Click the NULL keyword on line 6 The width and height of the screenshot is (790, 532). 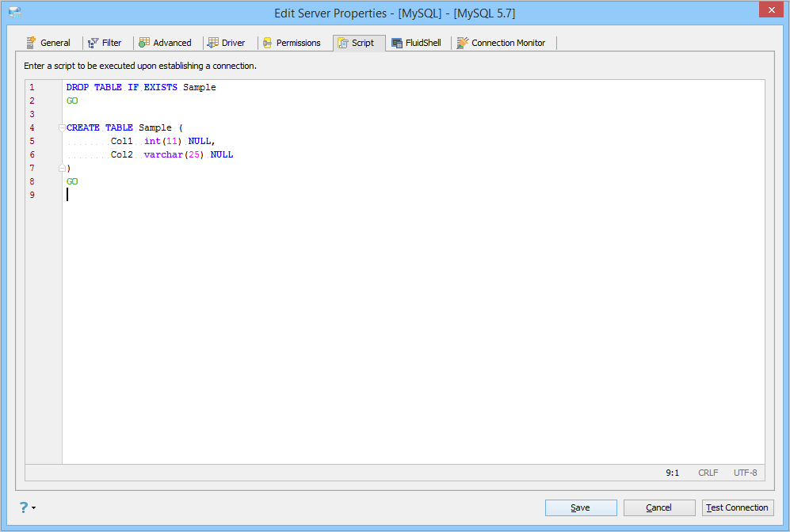[222, 154]
